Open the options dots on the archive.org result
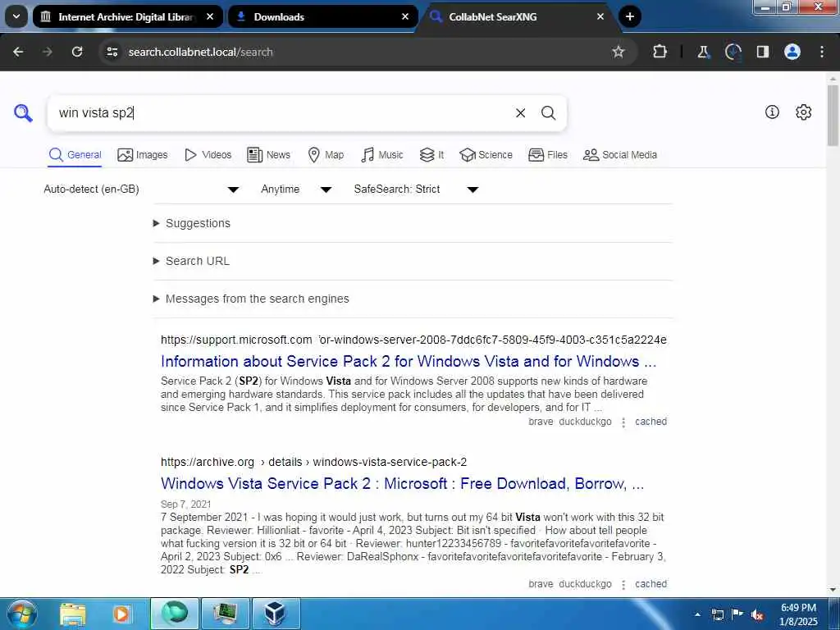Screen dimensions: 840x630 point(623,584)
